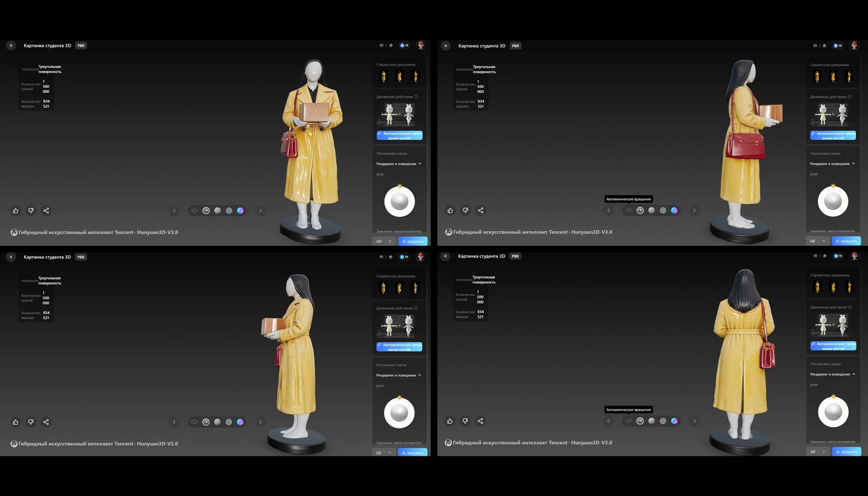This screenshot has width=868, height=496.
Task: Select purple-blue gradient sphere in back-view window
Action: pyautogui.click(x=675, y=421)
